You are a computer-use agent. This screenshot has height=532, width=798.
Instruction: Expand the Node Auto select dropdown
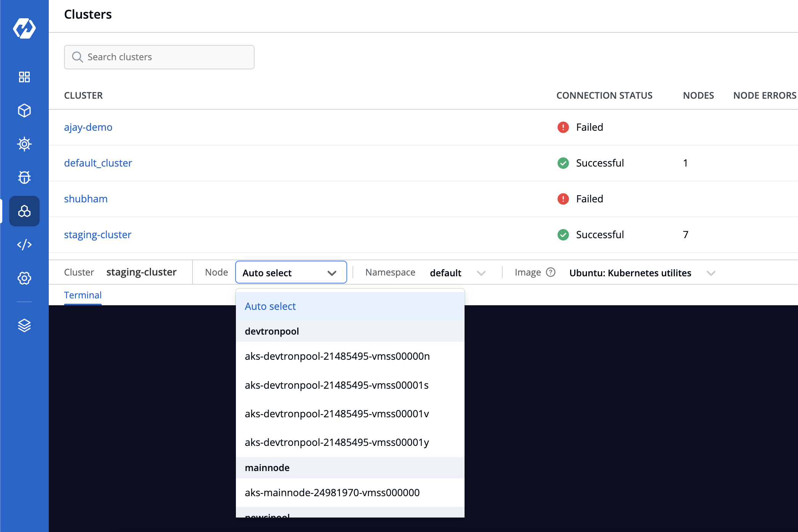point(291,273)
